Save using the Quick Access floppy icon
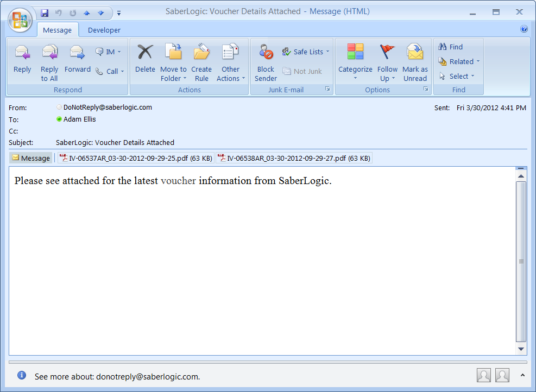The image size is (536, 392). 45,12
